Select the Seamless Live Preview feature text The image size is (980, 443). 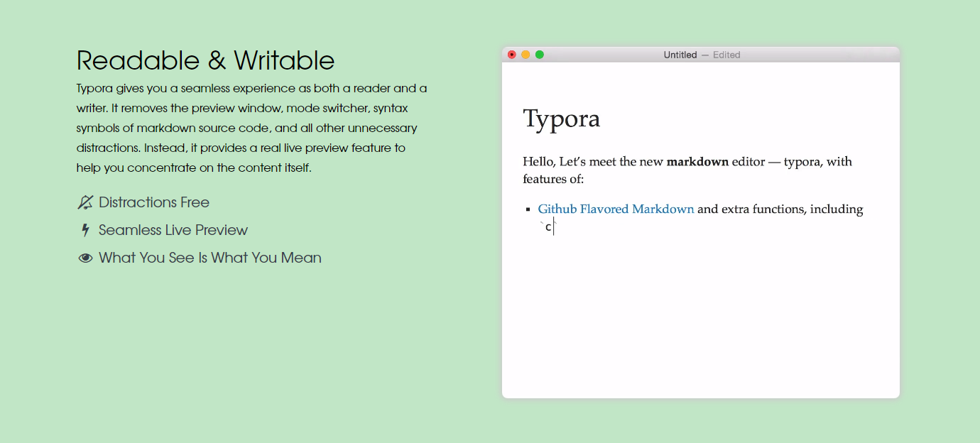(x=173, y=230)
